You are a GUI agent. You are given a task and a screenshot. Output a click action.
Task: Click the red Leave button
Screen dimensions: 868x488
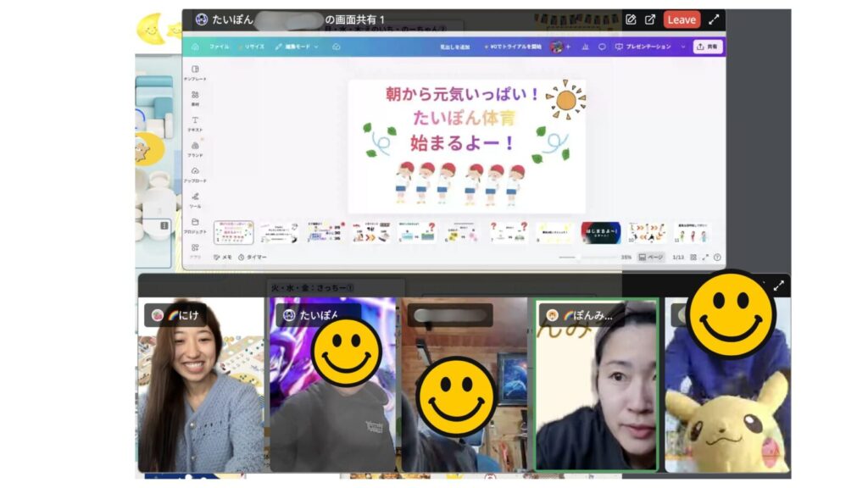[682, 19]
